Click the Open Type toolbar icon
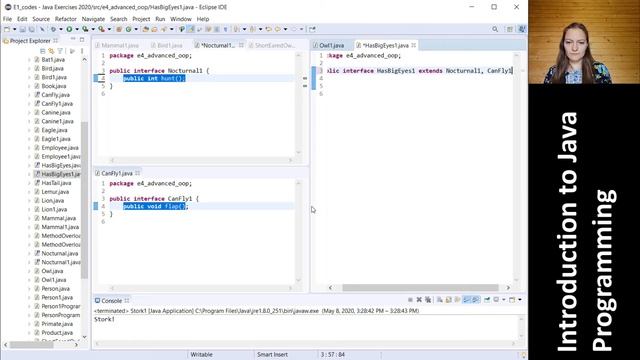Viewport: 640px width, 360px height. point(145,29)
